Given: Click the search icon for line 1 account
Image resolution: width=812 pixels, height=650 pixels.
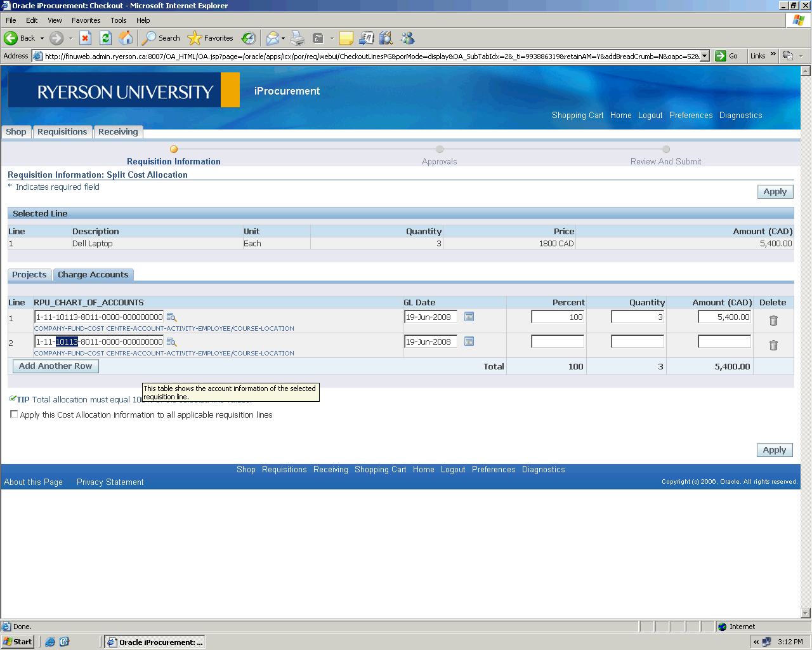Looking at the screenshot, I should click(171, 317).
